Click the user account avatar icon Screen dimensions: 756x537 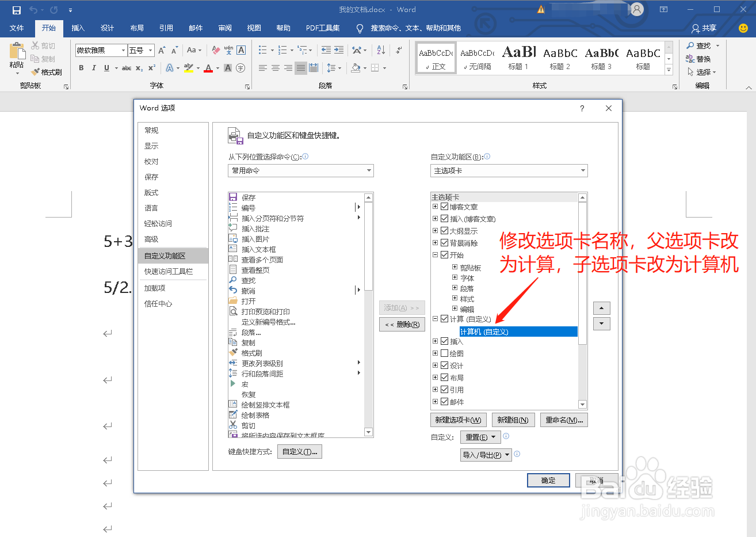(x=637, y=10)
